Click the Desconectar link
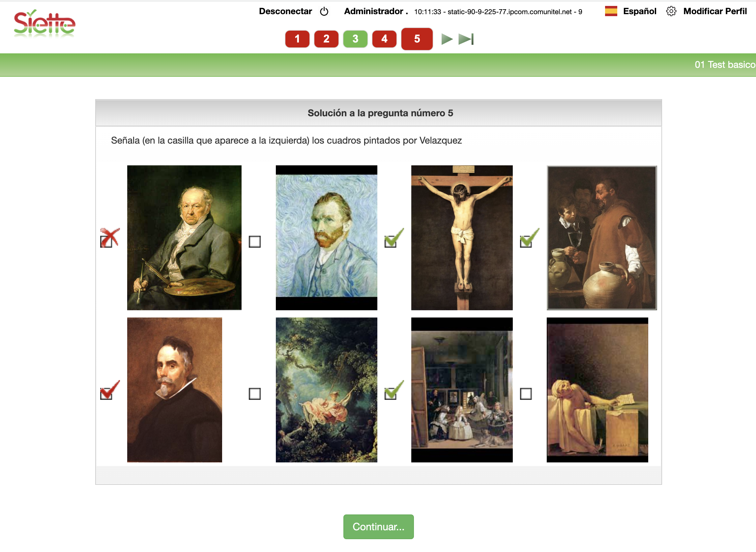 tap(285, 11)
